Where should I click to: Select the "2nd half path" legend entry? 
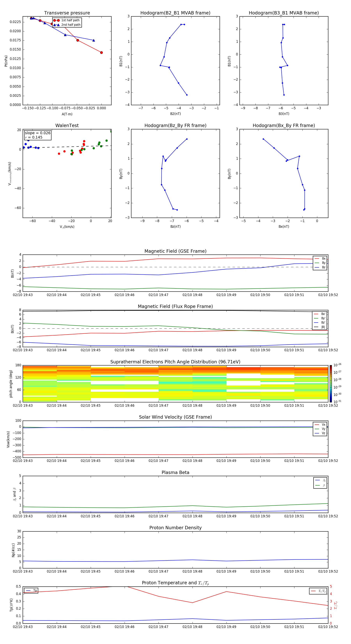pyautogui.click(x=67, y=25)
